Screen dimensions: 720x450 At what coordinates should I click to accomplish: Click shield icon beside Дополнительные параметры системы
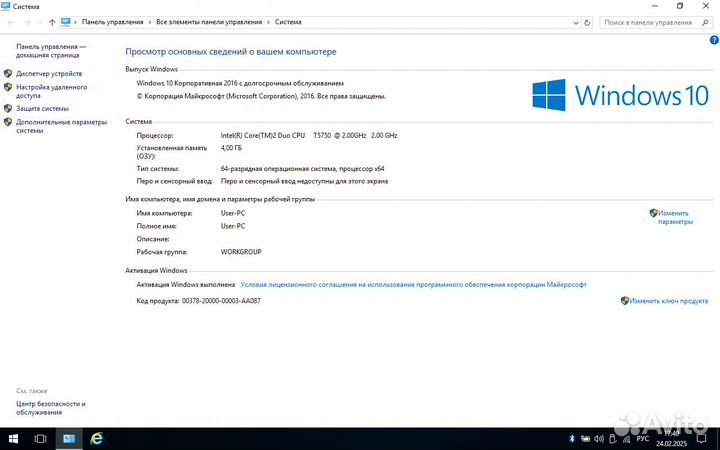tap(8, 122)
